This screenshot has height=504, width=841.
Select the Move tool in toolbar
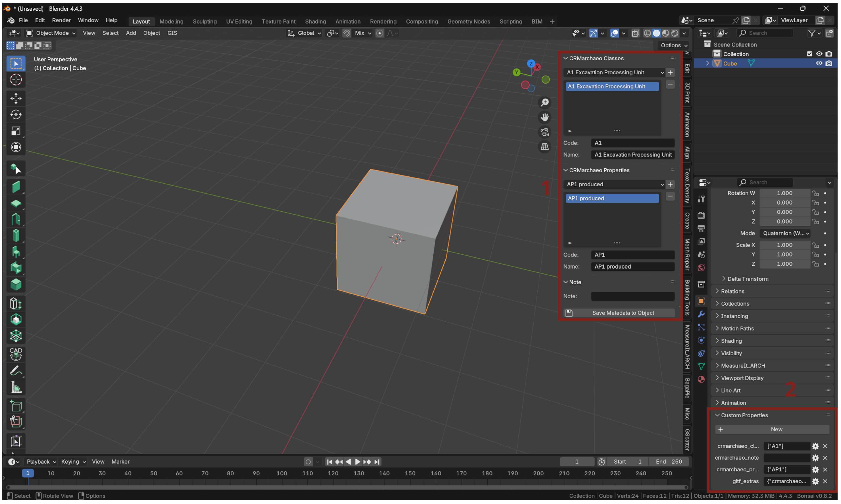coord(16,99)
